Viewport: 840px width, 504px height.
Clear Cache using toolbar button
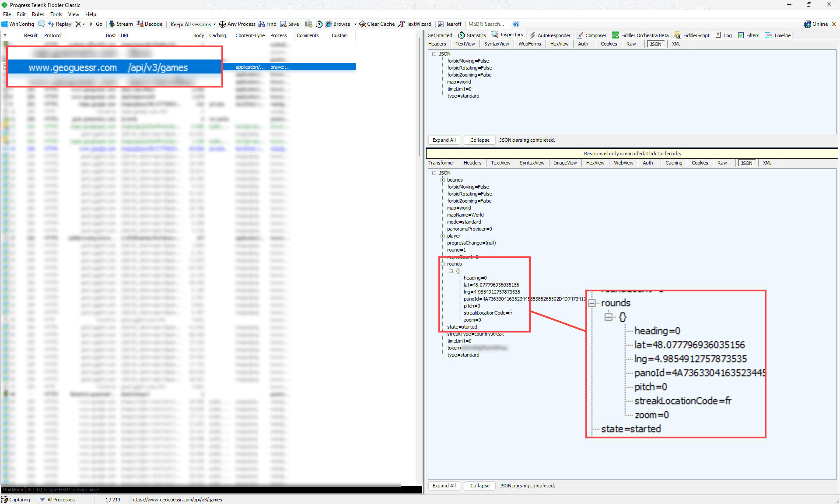click(377, 24)
